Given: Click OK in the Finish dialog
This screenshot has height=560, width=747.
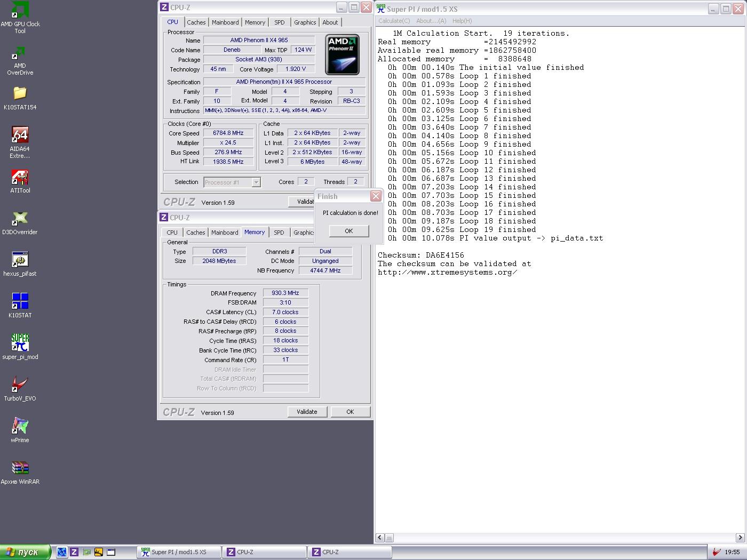Looking at the screenshot, I should click(x=349, y=231).
